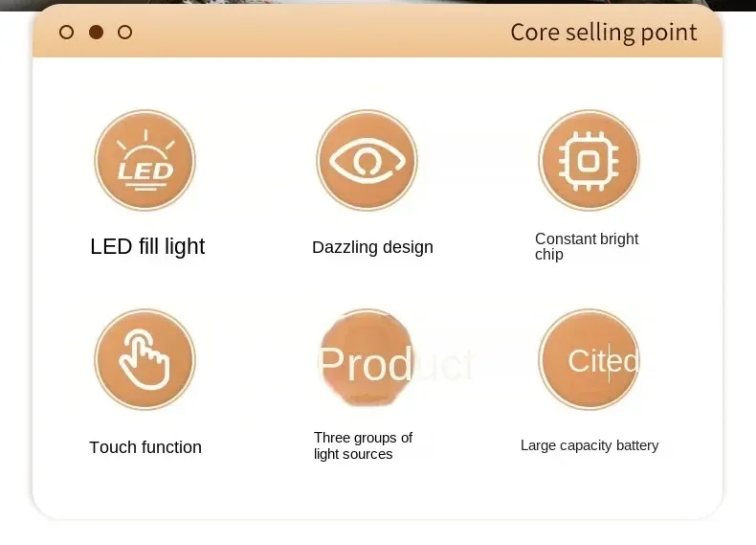Select the first hollow dot indicator
Viewport: 756px width, 545px height.
[x=67, y=33]
